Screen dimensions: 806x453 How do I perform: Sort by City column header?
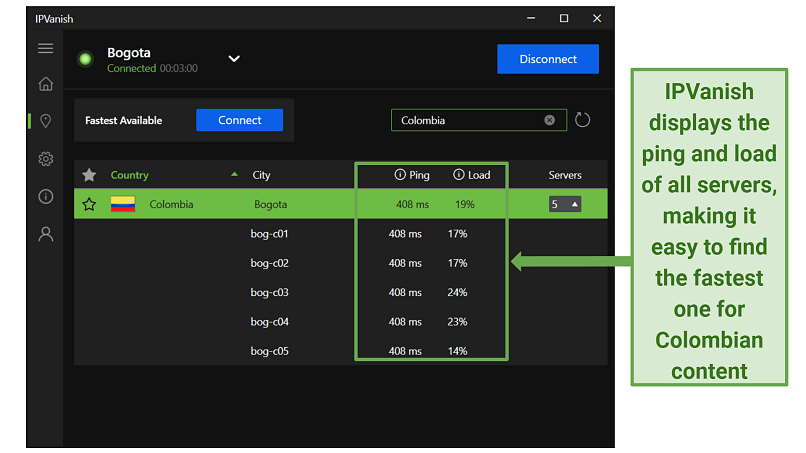point(261,175)
